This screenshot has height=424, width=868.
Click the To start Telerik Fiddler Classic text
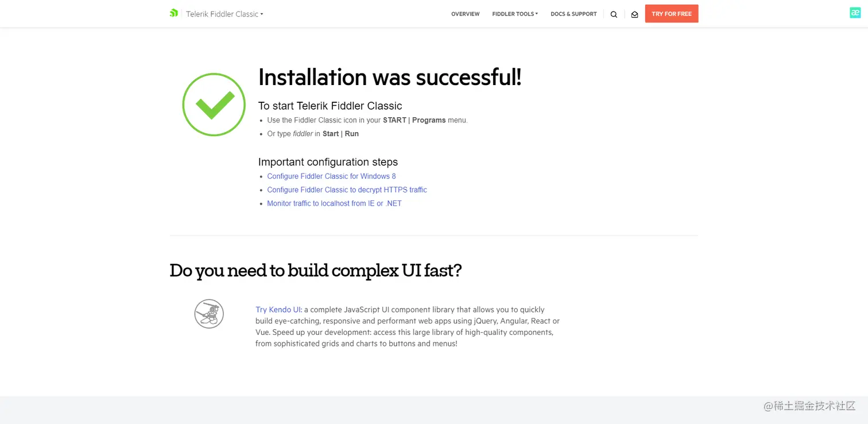(x=330, y=106)
